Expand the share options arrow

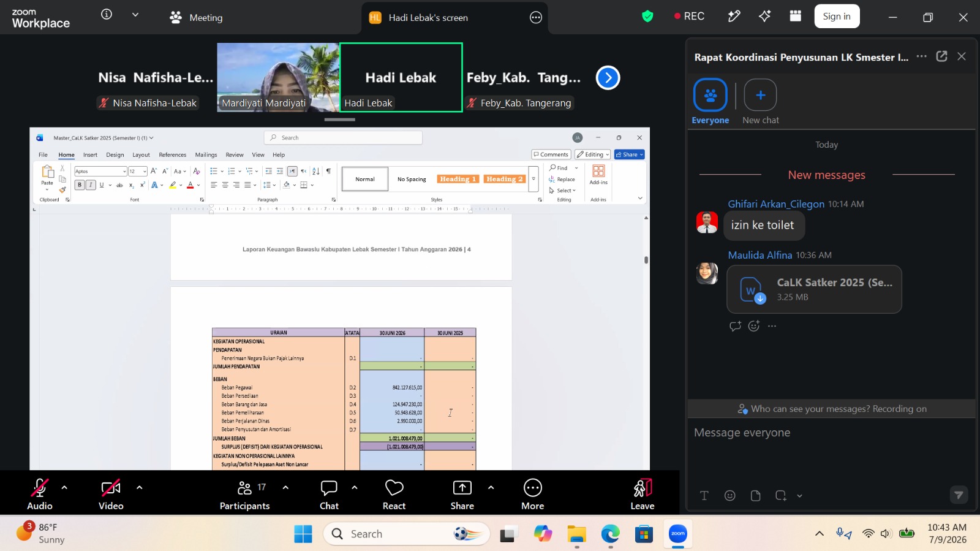pos(491,488)
